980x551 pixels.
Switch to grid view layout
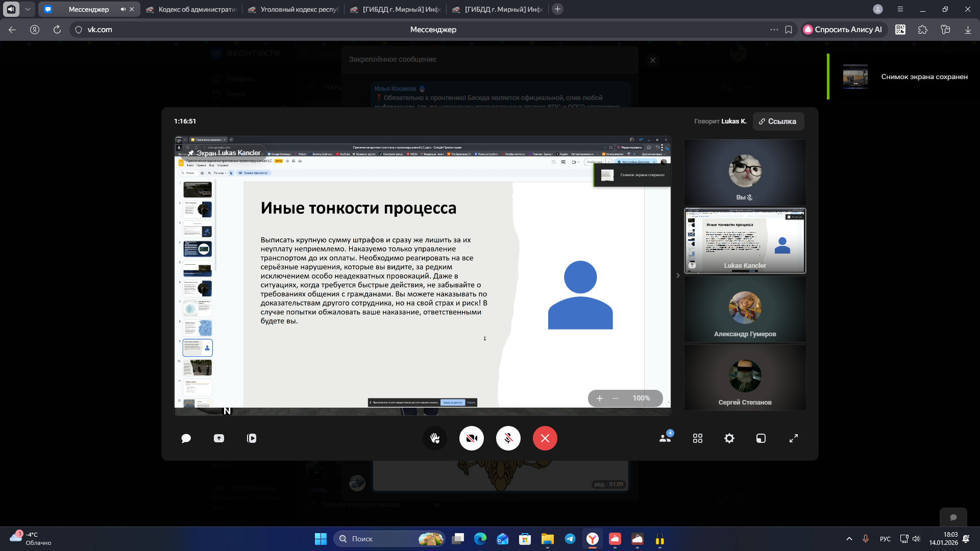[698, 438]
